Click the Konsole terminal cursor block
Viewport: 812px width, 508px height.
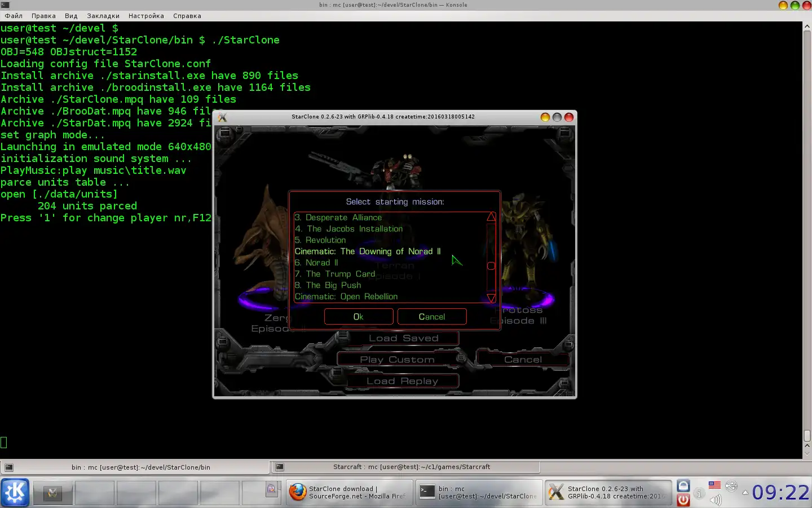pos(4,443)
